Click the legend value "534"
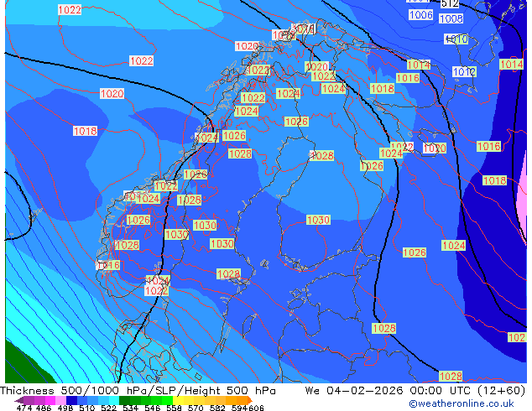The height and width of the screenshot is (411, 532). coord(130,408)
